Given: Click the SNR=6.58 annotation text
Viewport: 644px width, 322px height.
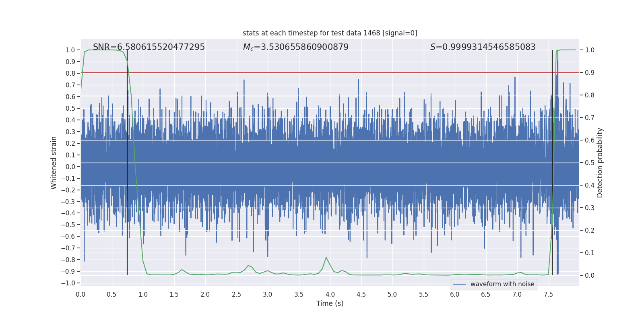Looking at the screenshot, I should click(149, 47).
